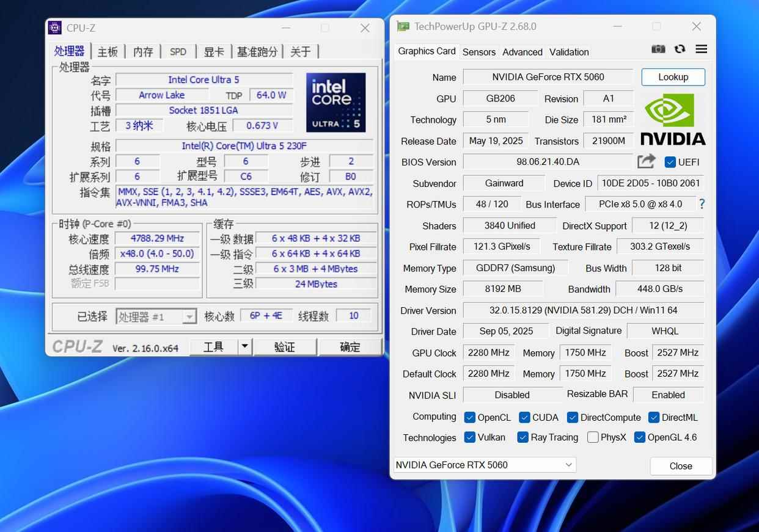The image size is (759, 532).
Task: Switch to the 主板 tab in CPU-Z
Action: [x=108, y=52]
